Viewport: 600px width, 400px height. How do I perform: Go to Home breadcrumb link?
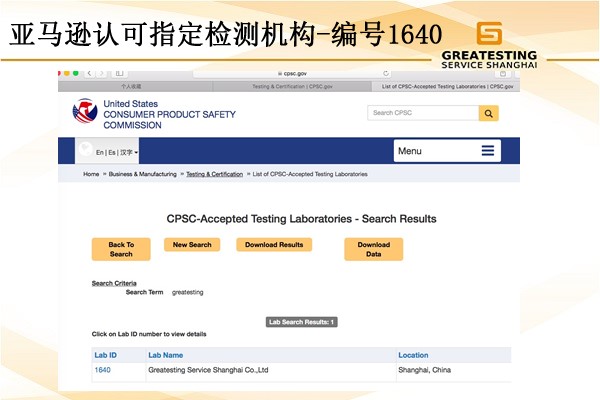(x=91, y=174)
